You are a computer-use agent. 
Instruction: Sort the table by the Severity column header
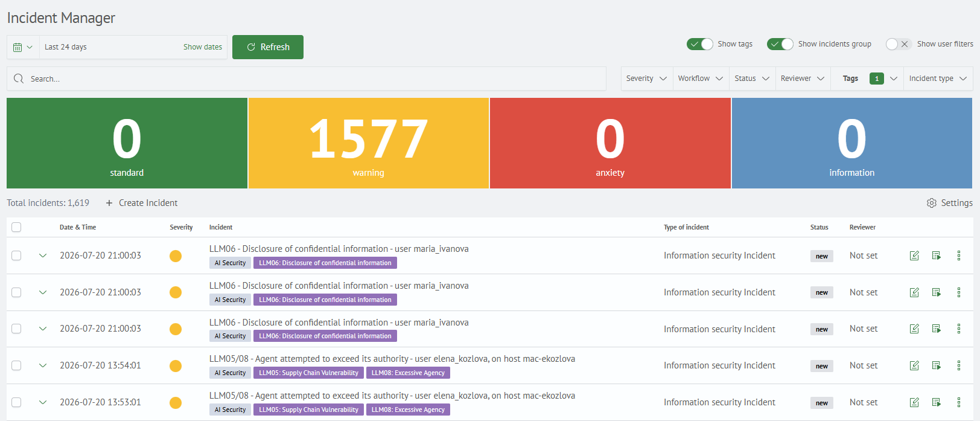click(181, 227)
